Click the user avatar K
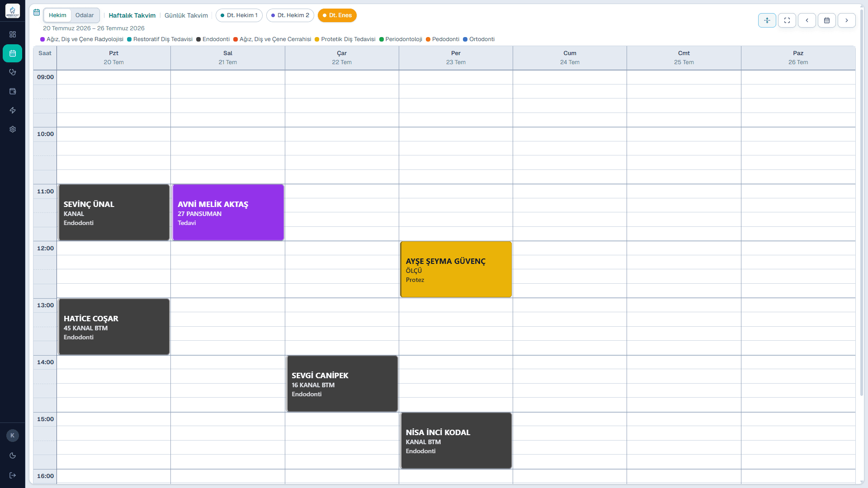The image size is (868, 488). coord(13,436)
